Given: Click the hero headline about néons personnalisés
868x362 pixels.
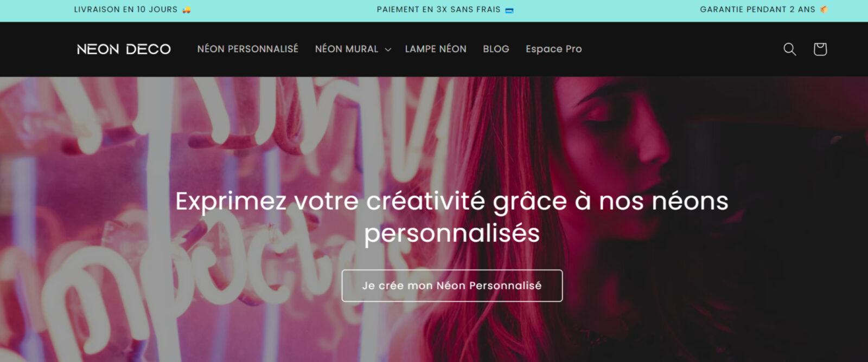Looking at the screenshot, I should coord(452,217).
